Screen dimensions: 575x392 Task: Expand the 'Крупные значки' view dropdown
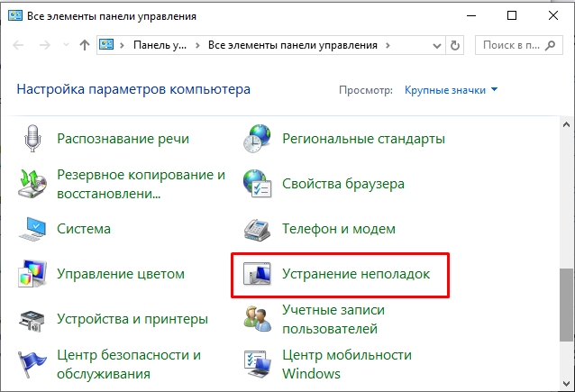pyautogui.click(x=452, y=90)
